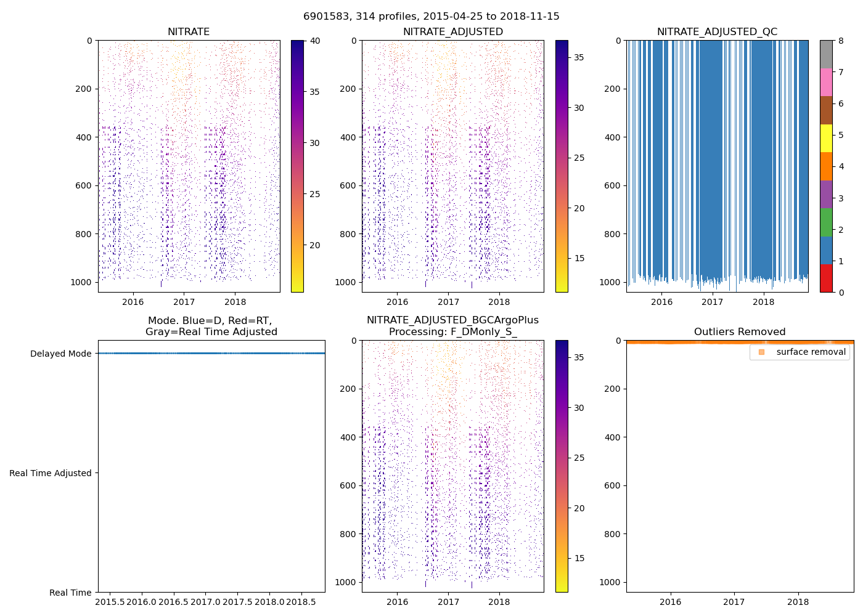Viewport: 863px width, 616px height.
Task: Click the green segment of QC colorbar
Action: (x=826, y=222)
